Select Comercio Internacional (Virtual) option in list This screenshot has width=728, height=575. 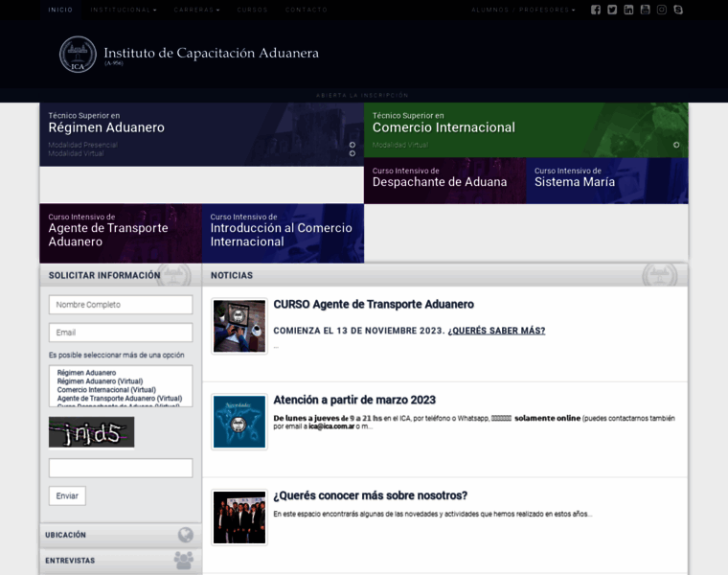click(x=106, y=390)
